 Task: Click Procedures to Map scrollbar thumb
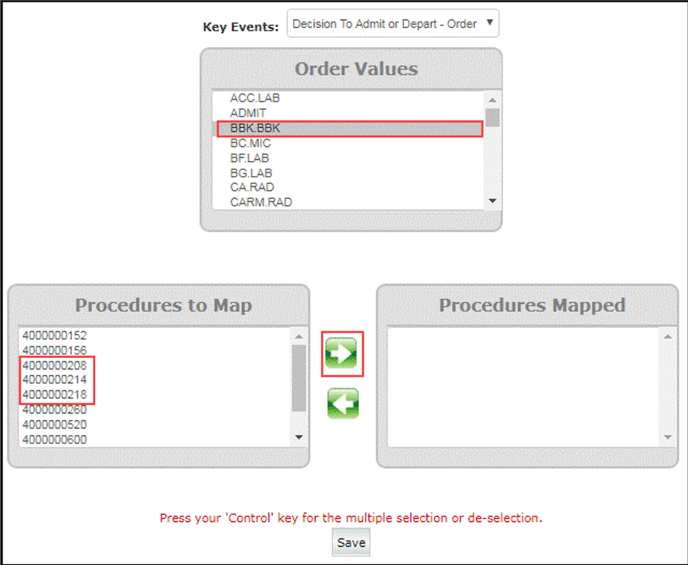click(299, 378)
